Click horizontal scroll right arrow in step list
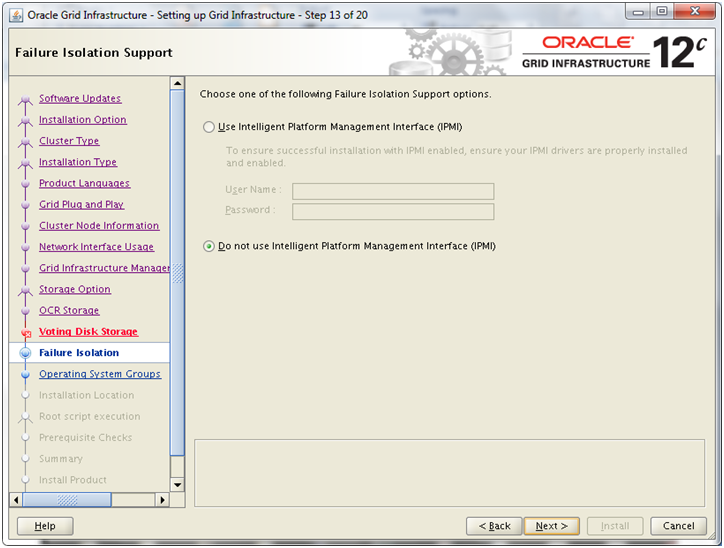 point(162,500)
